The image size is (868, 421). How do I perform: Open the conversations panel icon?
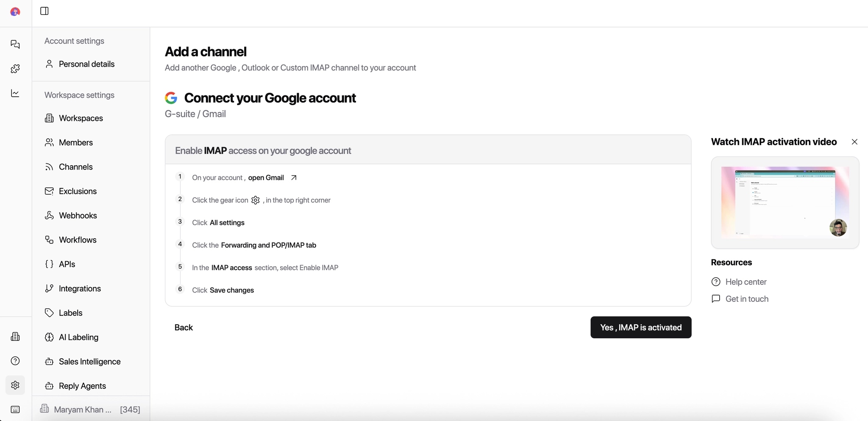(15, 45)
